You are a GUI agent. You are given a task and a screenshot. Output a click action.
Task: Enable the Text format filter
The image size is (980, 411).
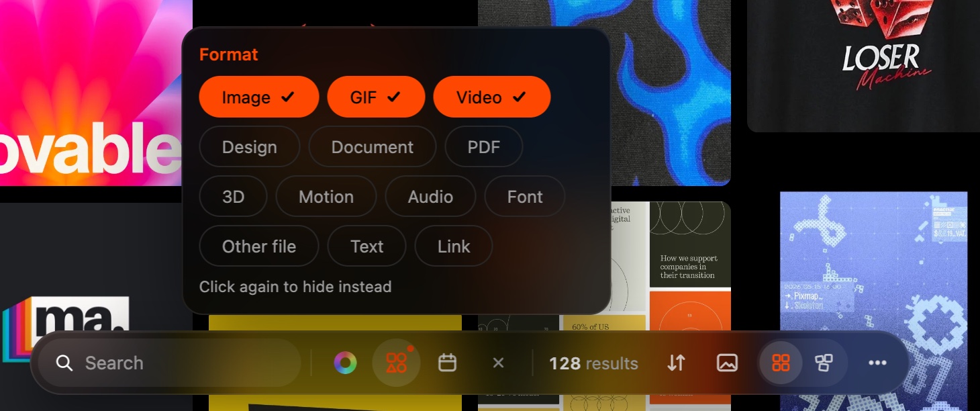pyautogui.click(x=367, y=246)
